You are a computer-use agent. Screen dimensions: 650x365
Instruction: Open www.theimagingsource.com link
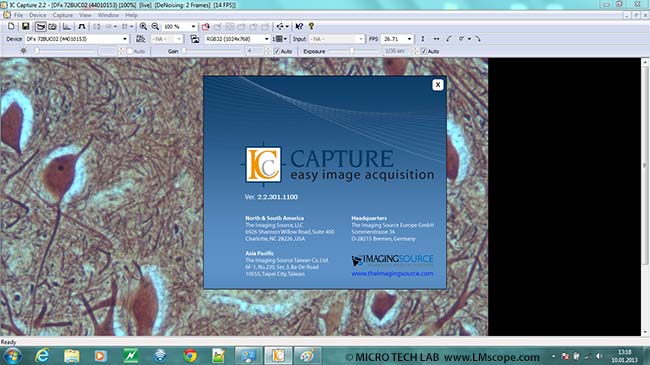[392, 273]
